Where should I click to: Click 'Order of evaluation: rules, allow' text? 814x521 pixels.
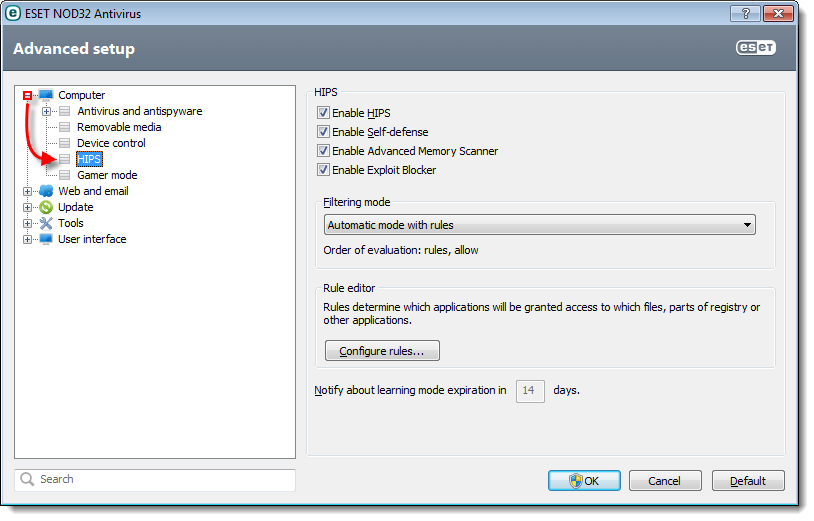tap(401, 250)
